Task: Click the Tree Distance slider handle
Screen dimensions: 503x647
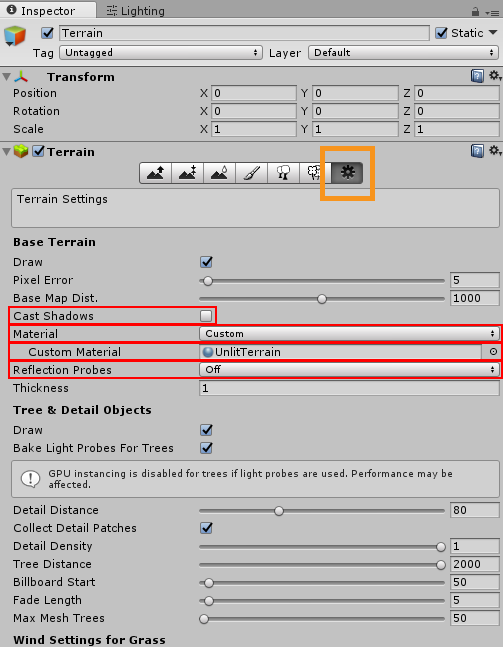Action: click(x=441, y=565)
